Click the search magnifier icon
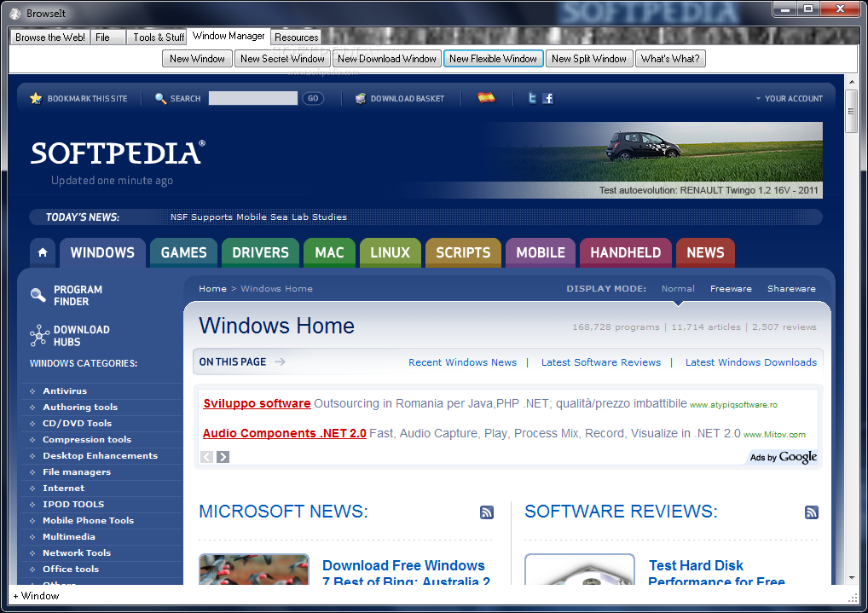The image size is (868, 613). click(160, 99)
